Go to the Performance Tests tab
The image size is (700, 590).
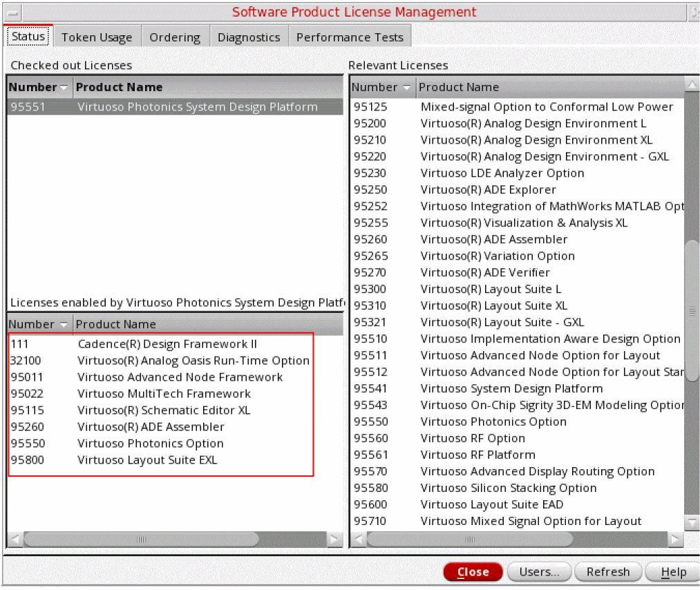[x=350, y=37]
